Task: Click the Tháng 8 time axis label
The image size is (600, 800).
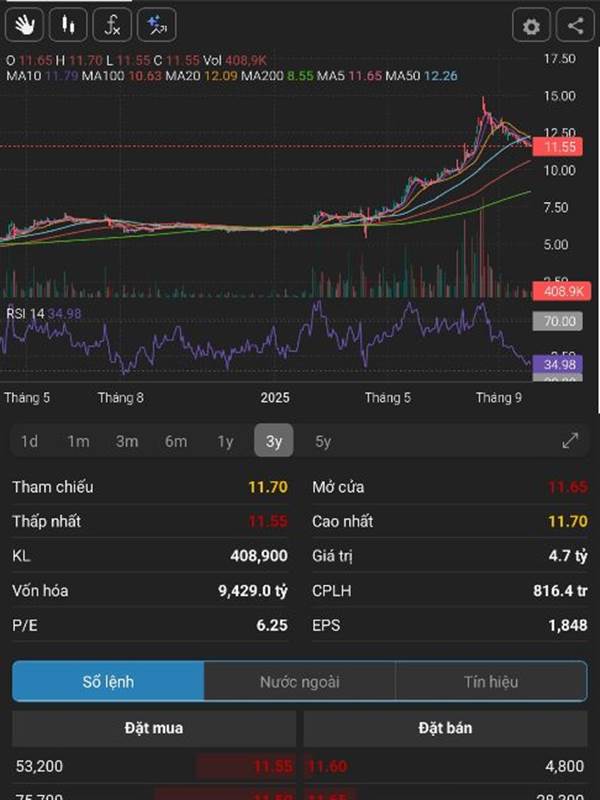Action: (x=120, y=397)
